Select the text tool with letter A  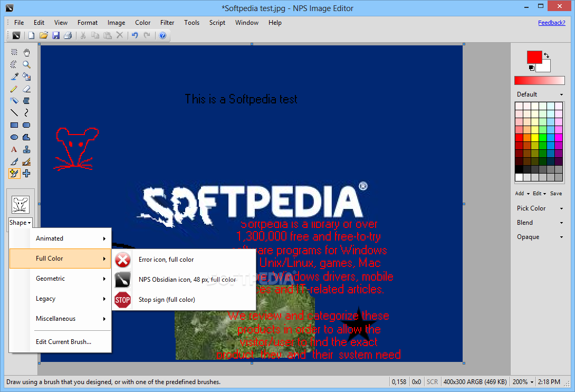(14, 149)
